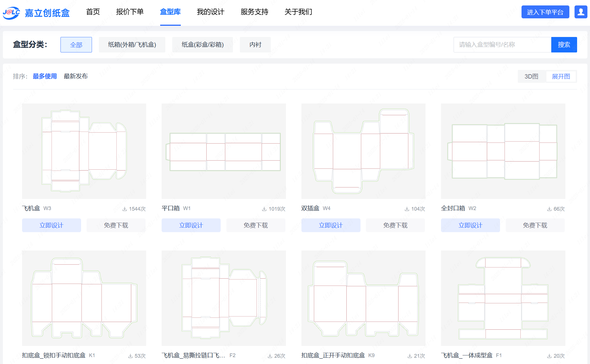This screenshot has height=364, width=590.
Task: Click download icon beside 1019次
Action: [264, 209]
